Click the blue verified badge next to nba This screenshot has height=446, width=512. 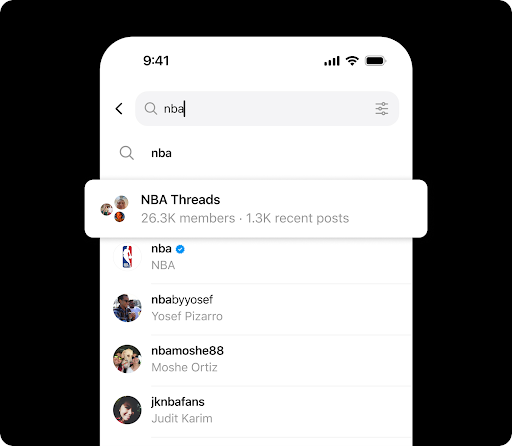[180, 249]
